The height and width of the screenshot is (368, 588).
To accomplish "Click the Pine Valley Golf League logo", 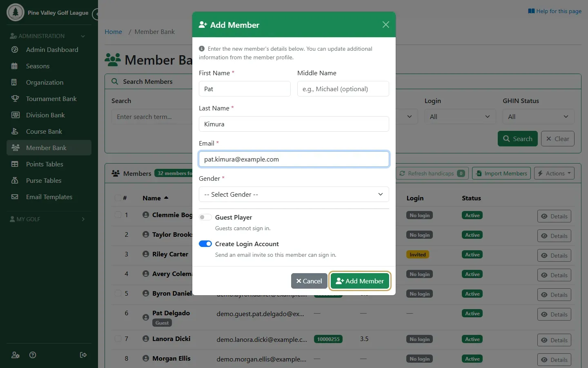I will (x=16, y=13).
